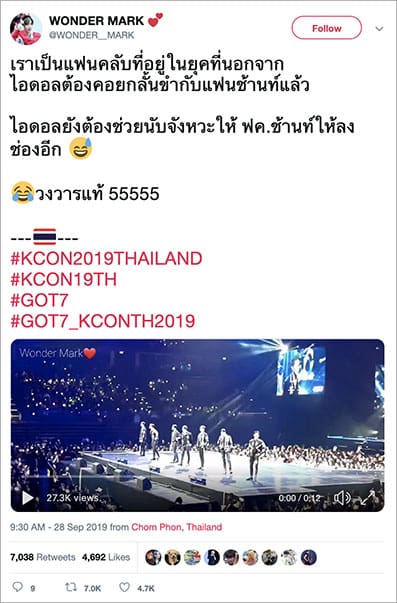Open the @WONDER__MARK handle

[92, 35]
